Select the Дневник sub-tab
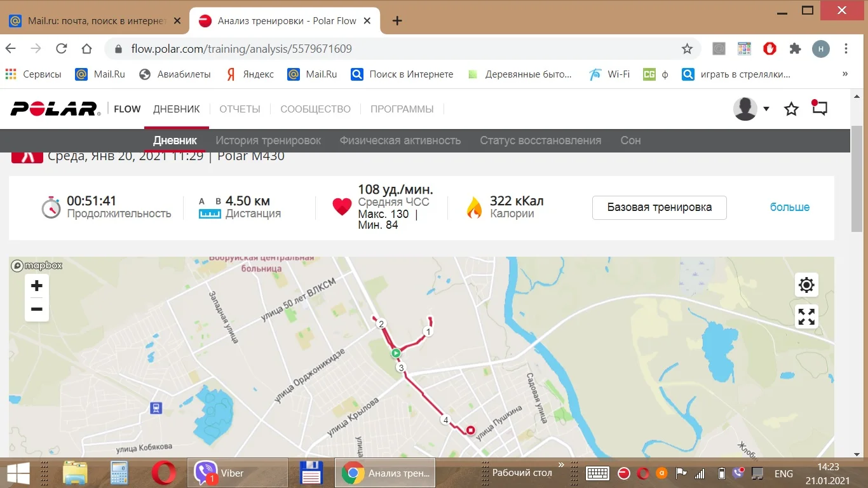Viewport: 868px width, 488px height. [175, 140]
